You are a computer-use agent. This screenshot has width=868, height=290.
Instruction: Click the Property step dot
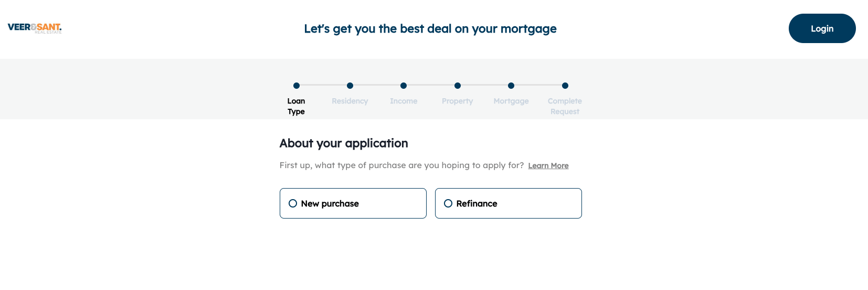[458, 86]
